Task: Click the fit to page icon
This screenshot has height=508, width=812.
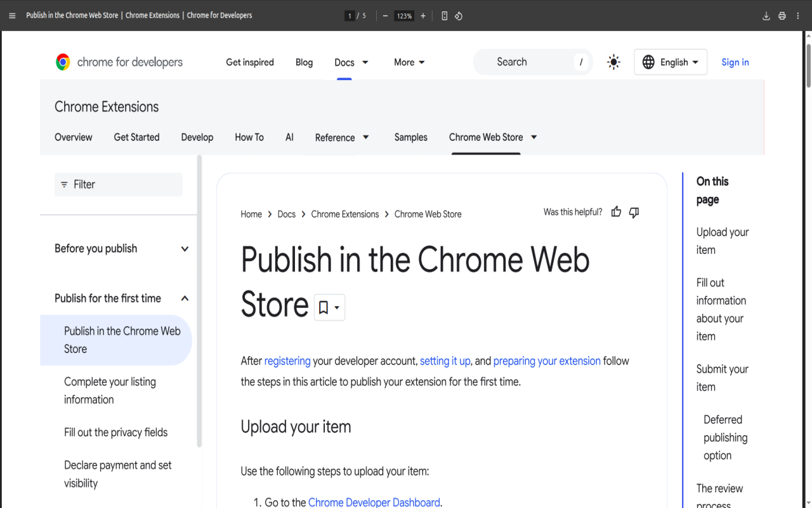Action: [444, 16]
